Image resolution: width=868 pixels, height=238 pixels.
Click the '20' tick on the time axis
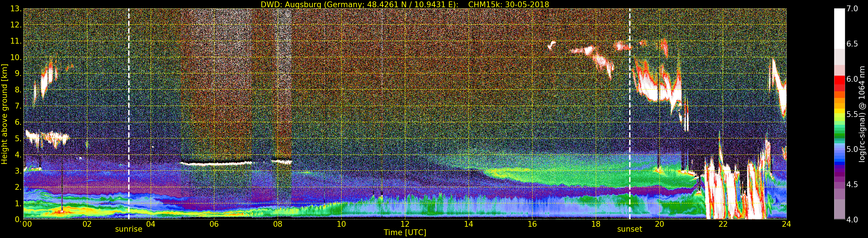point(659,224)
